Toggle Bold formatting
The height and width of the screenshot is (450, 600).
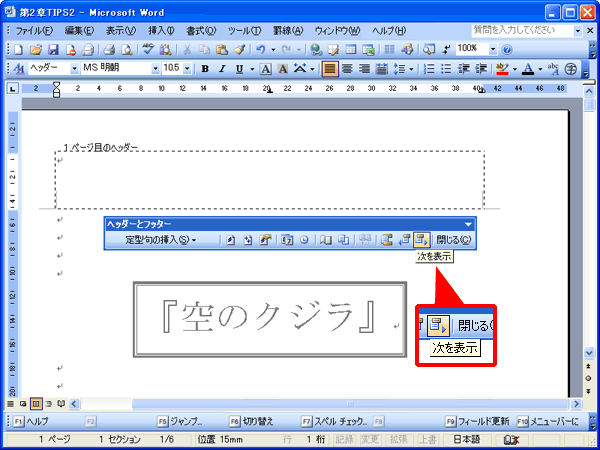coord(205,69)
